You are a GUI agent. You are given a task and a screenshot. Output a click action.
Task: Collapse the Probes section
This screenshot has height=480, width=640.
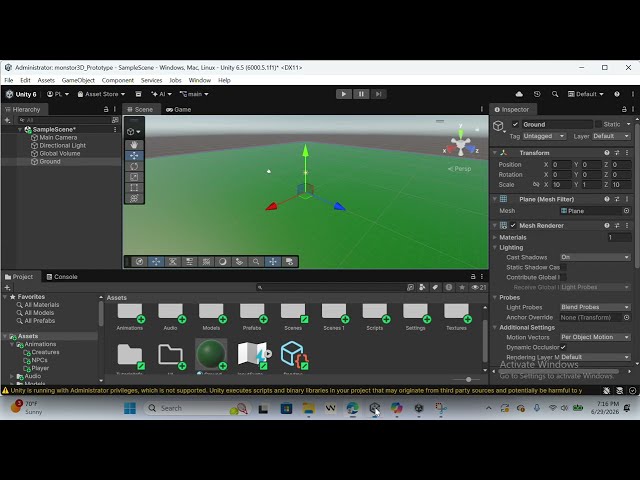tap(495, 298)
